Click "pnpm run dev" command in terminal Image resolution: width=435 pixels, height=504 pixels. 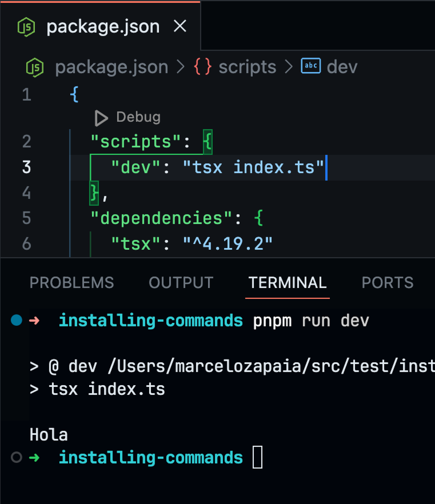click(311, 321)
